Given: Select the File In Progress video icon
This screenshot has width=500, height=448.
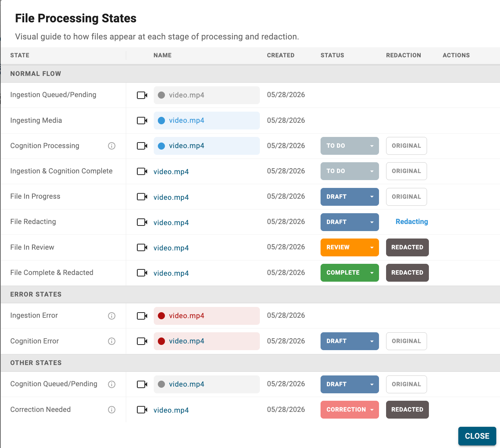Looking at the screenshot, I should click(142, 196).
